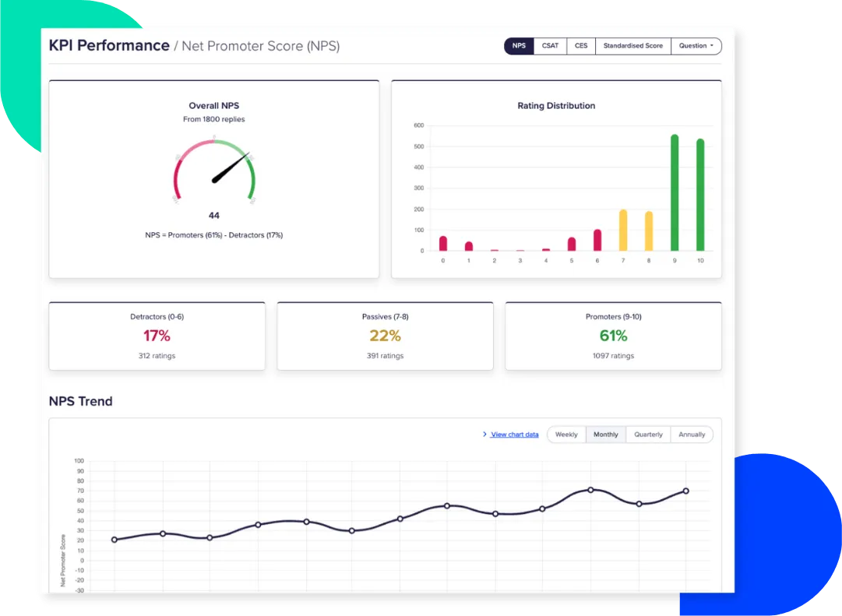Select the NPS tab
The height and width of the screenshot is (616, 842).
(x=518, y=46)
